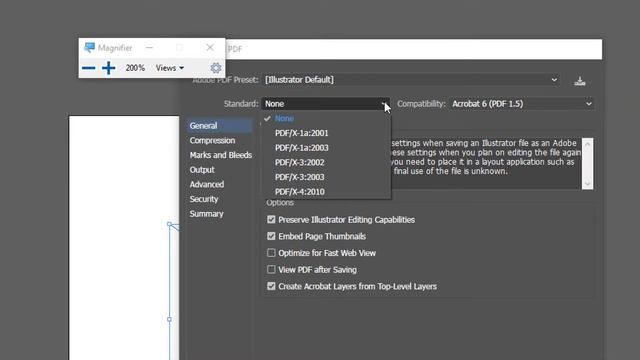
Task: Close the Magnifier window
Action: 210,47
